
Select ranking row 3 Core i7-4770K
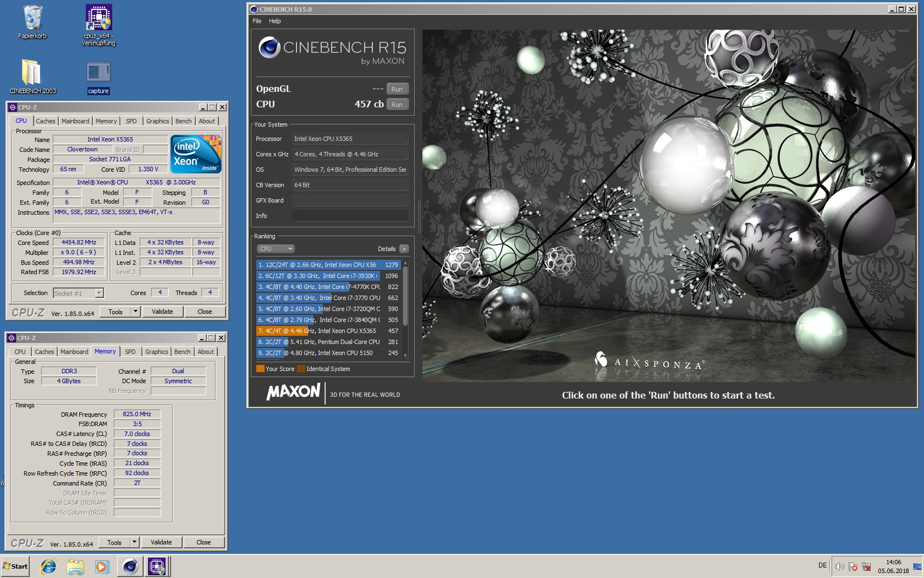coord(328,287)
